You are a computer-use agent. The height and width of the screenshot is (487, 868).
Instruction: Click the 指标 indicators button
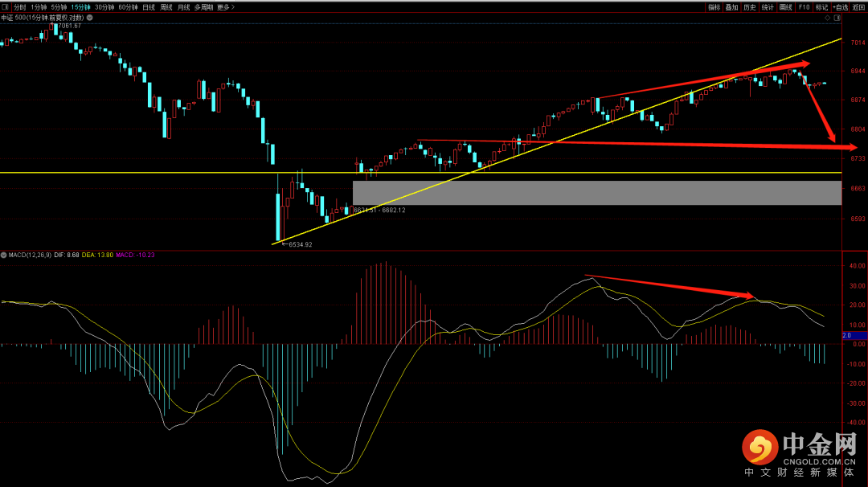tap(714, 7)
